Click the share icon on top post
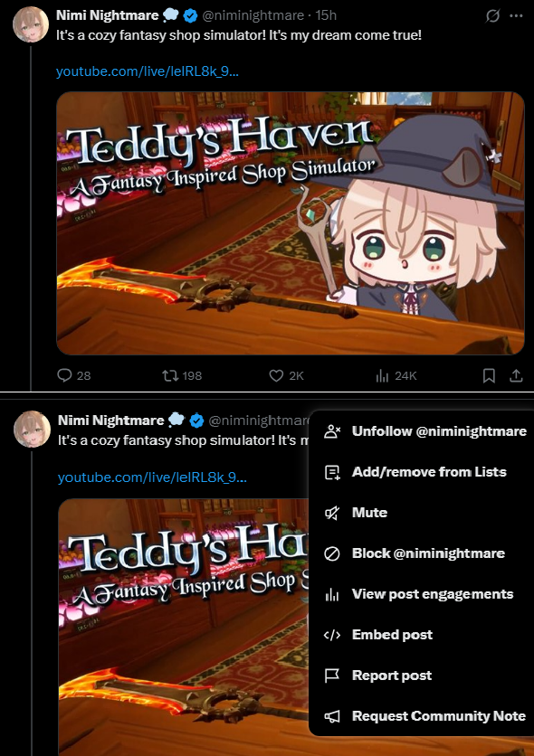Screen dimensions: 534x756 pos(516,375)
